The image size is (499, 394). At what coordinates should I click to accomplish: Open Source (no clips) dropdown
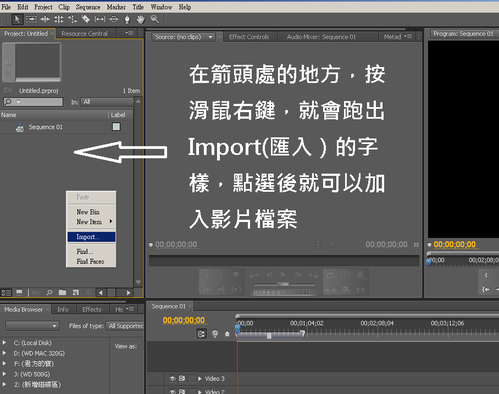[x=210, y=37]
